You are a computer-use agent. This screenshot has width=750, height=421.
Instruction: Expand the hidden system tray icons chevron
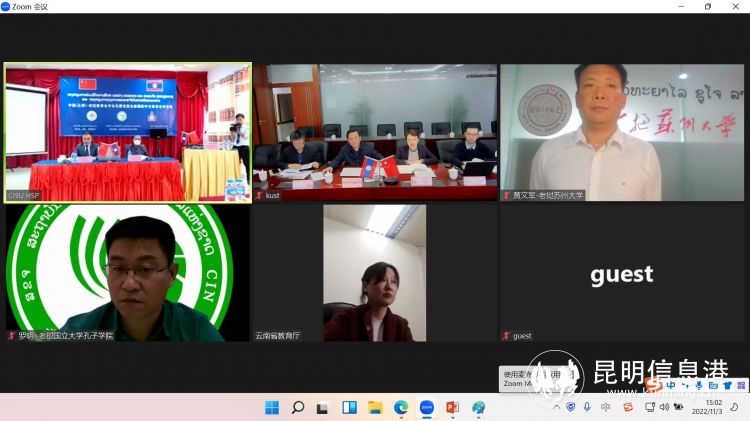(557, 407)
